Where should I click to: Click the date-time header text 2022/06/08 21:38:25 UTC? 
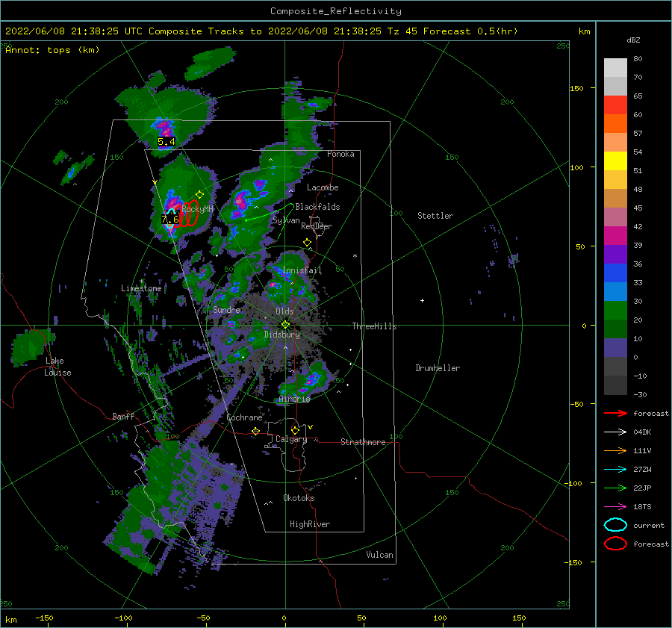click(x=74, y=31)
